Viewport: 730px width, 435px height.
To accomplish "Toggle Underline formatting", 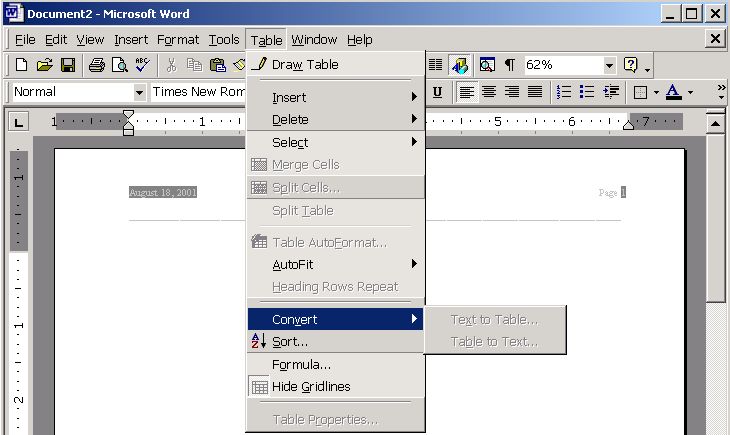I will (x=437, y=92).
